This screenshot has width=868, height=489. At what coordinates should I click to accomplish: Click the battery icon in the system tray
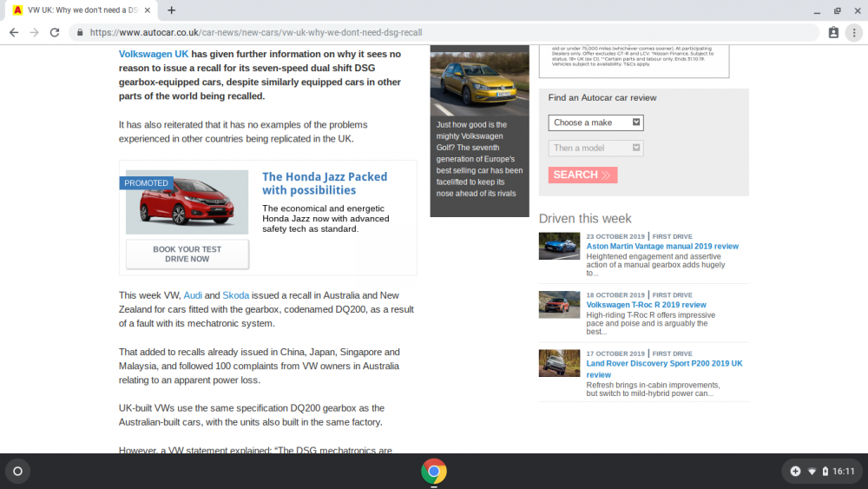click(x=825, y=472)
